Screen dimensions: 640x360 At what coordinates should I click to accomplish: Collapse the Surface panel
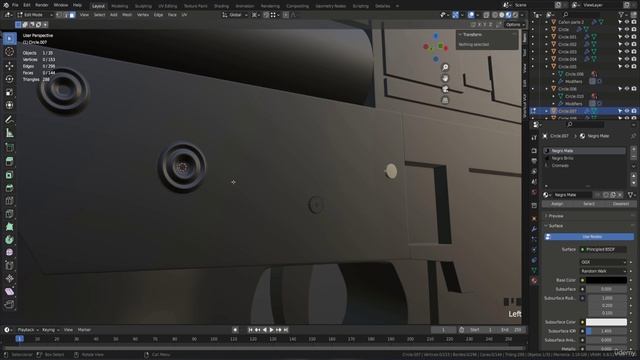click(555, 226)
